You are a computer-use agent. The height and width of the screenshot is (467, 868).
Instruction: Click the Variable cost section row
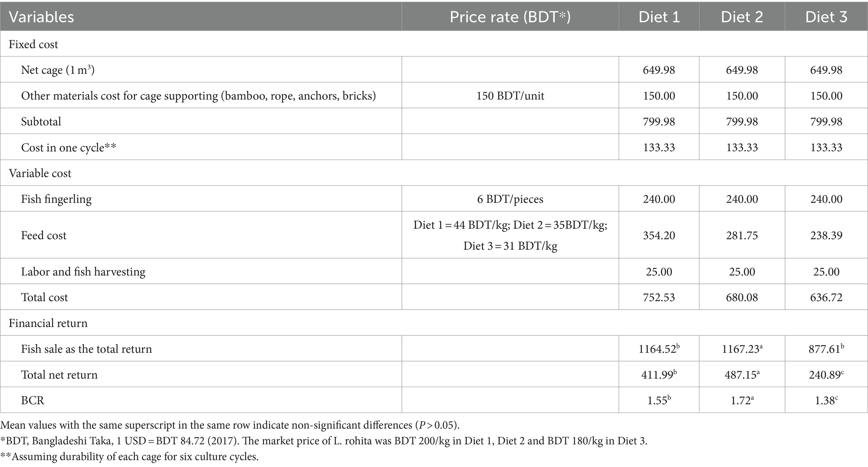coord(40,173)
